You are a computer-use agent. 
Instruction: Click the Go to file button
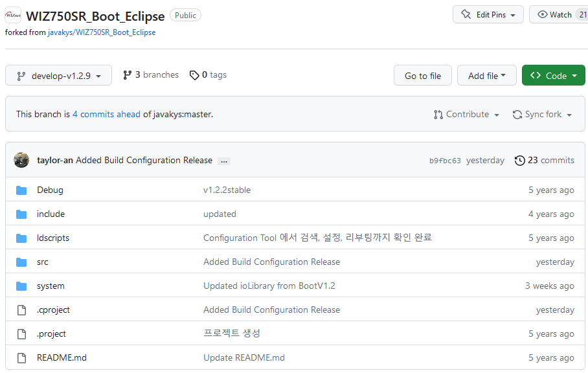pos(423,75)
